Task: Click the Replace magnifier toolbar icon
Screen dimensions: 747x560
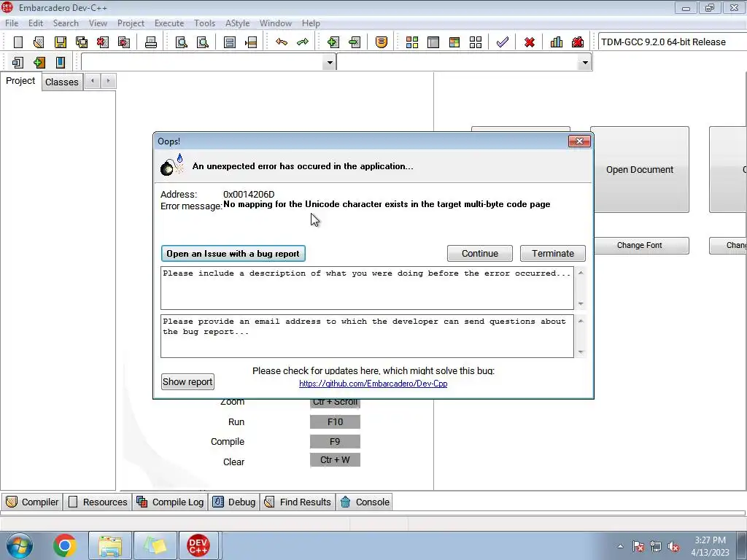Action: (203, 42)
